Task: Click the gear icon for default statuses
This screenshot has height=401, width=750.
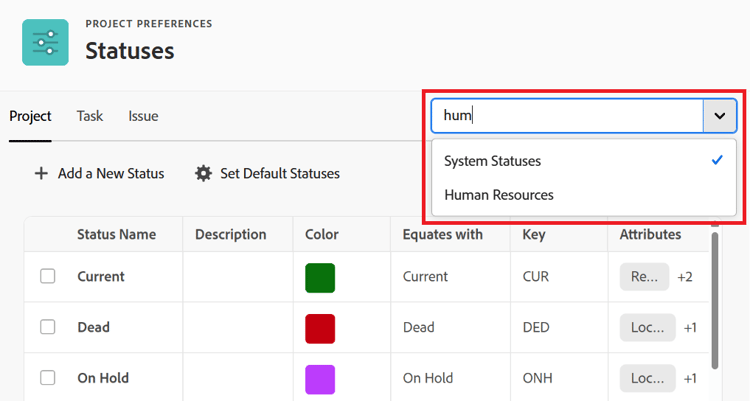Action: pyautogui.click(x=203, y=174)
